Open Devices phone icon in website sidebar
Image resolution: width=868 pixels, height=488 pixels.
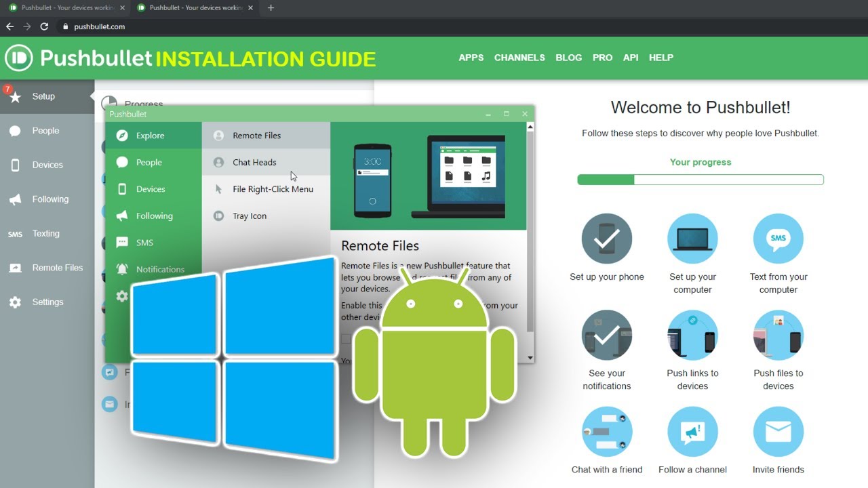(15, 165)
